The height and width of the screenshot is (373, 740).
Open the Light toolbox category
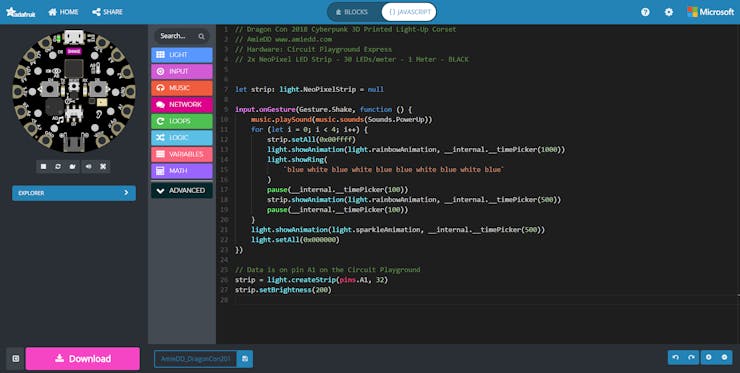coord(182,55)
